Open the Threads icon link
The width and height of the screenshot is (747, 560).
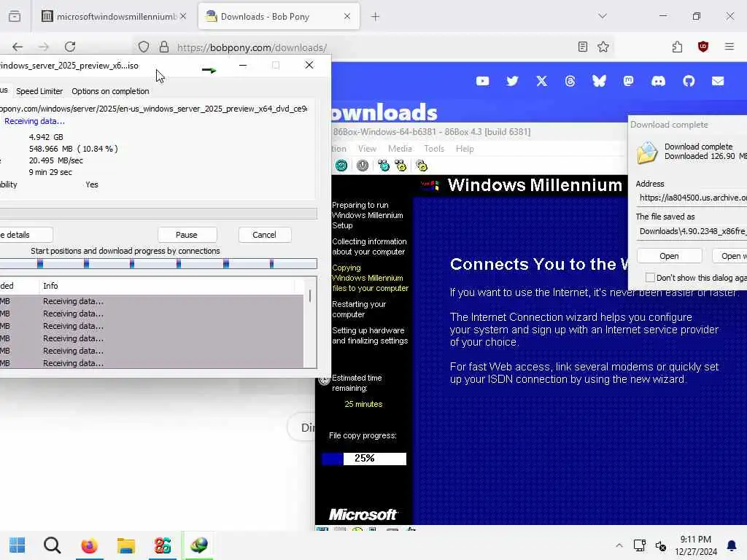pyautogui.click(x=570, y=81)
